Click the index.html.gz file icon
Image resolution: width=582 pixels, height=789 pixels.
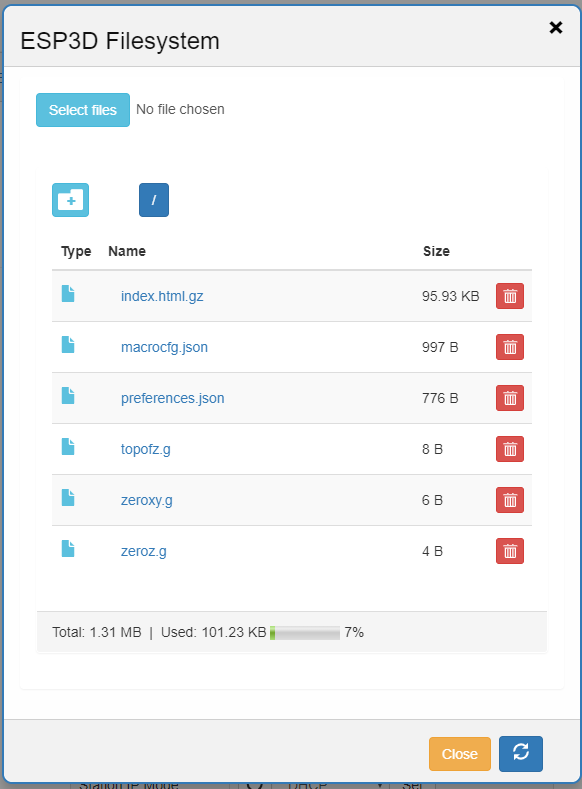click(x=68, y=293)
